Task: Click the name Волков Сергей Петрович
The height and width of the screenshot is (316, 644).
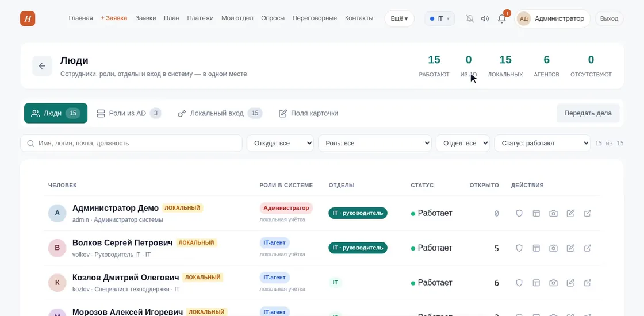Action: point(122,243)
